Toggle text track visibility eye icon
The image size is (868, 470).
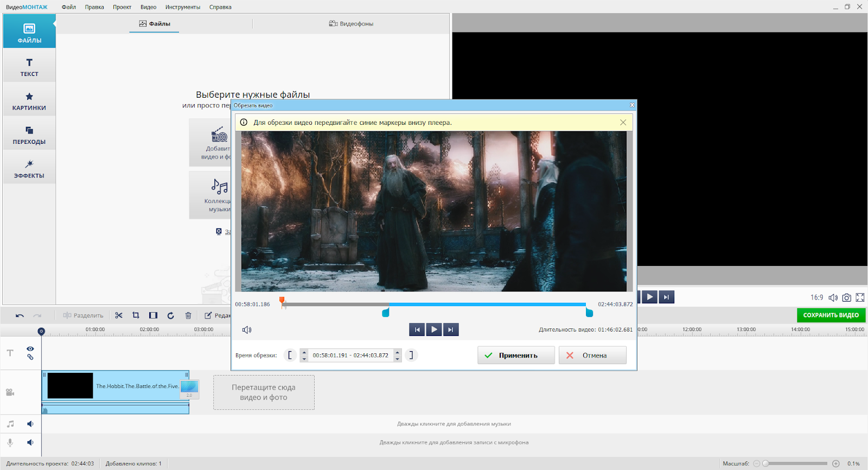(30, 348)
